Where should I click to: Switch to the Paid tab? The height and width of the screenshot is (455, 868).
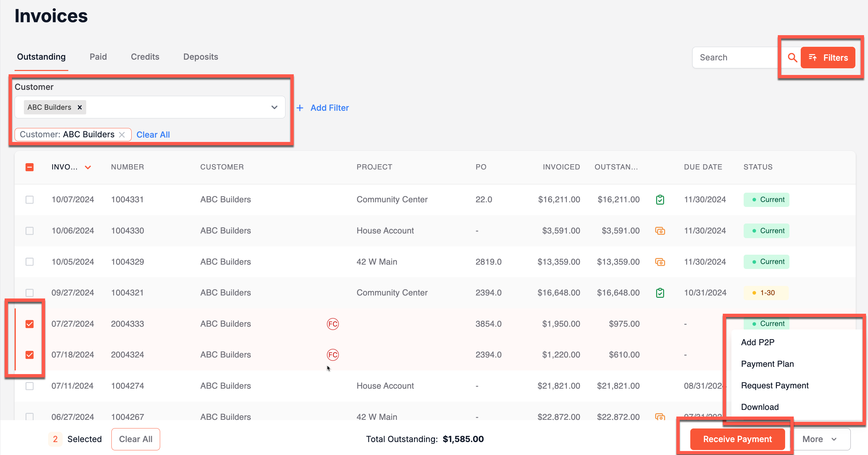pos(98,57)
